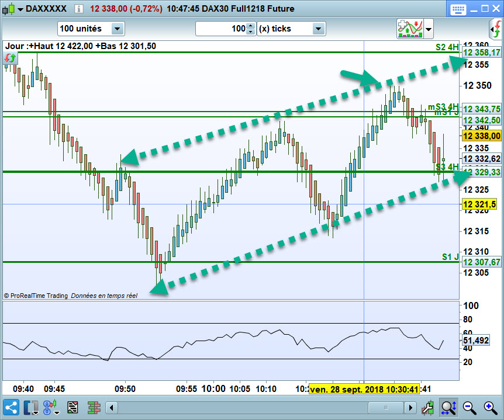Image resolution: width=504 pixels, height=420 pixels.
Task: Click the mS3 4H price label 12 343,75
Action: [482, 109]
